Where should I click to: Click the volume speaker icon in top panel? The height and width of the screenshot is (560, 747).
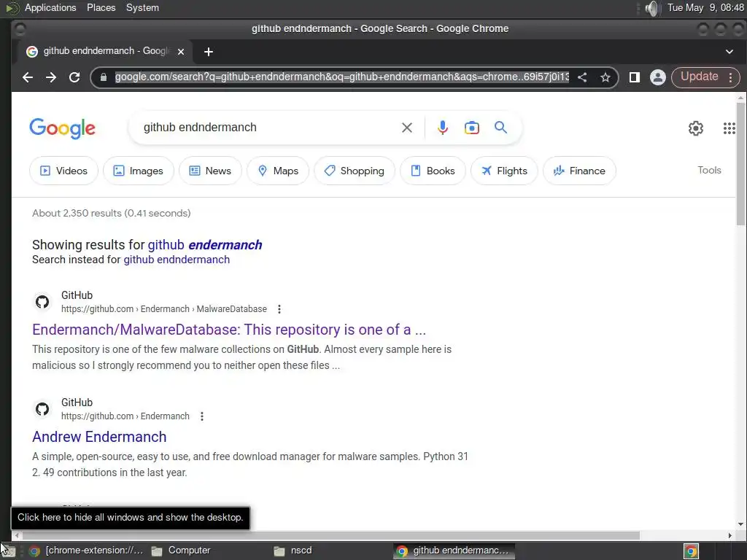pyautogui.click(x=652, y=8)
